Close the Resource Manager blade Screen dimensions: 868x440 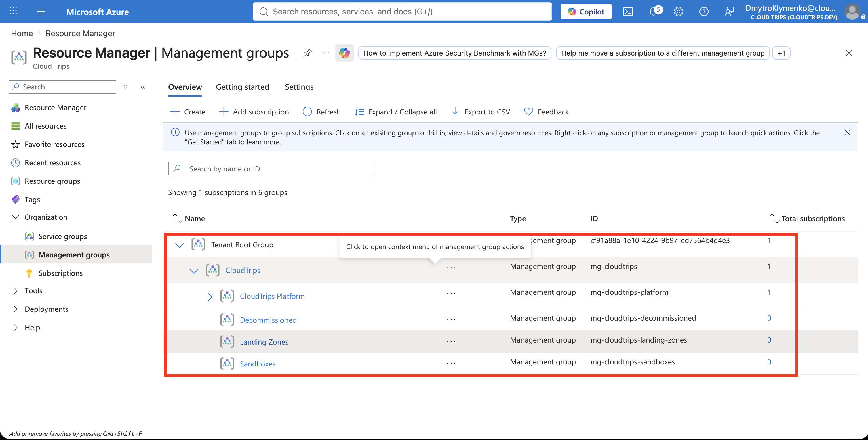(849, 53)
